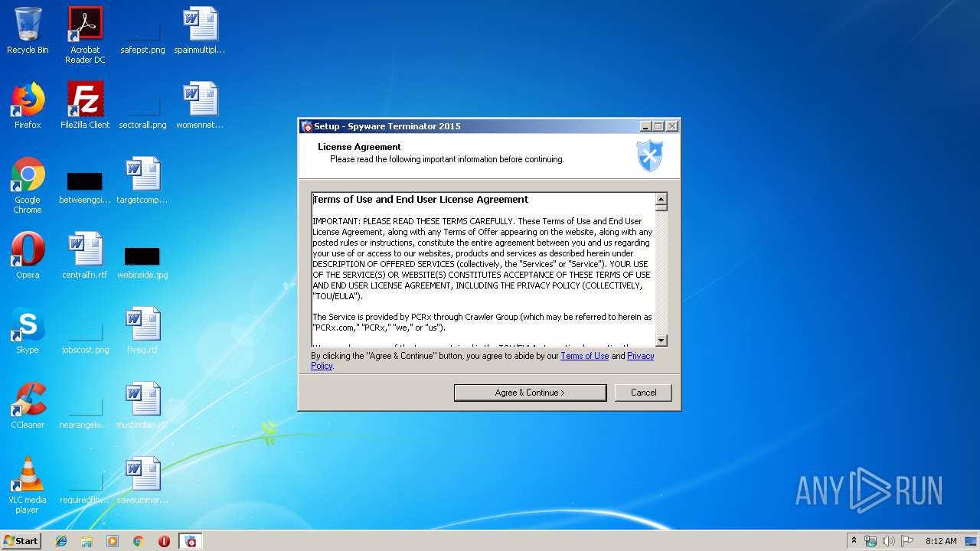Viewport: 980px width, 551px height.
Task: Launch the CCleaner desktop shortcut
Action: [x=28, y=406]
